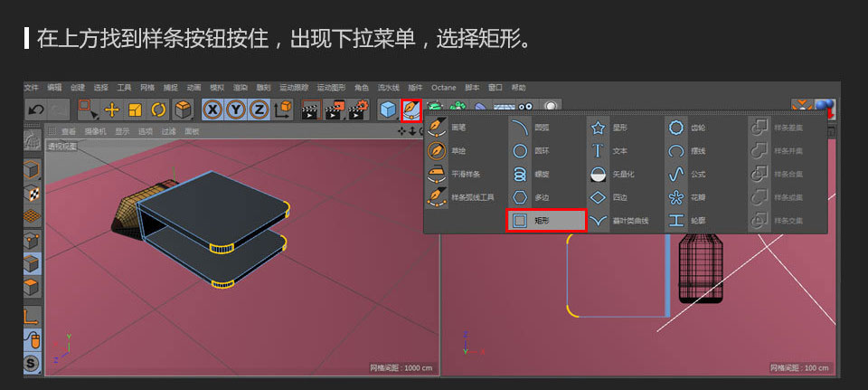Viewport: 868px width, 390px height.
Task: Toggle the Z axis lock
Action: tap(259, 109)
